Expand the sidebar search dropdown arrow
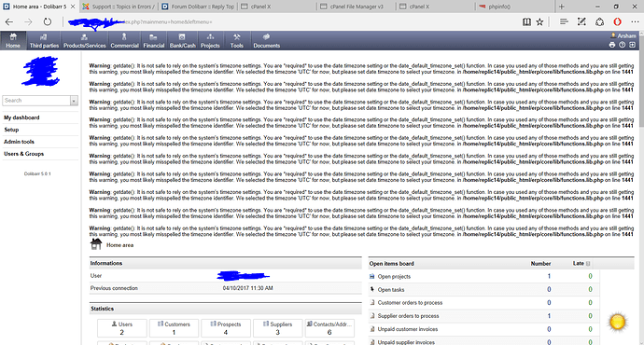644x345 pixels. tap(74, 101)
